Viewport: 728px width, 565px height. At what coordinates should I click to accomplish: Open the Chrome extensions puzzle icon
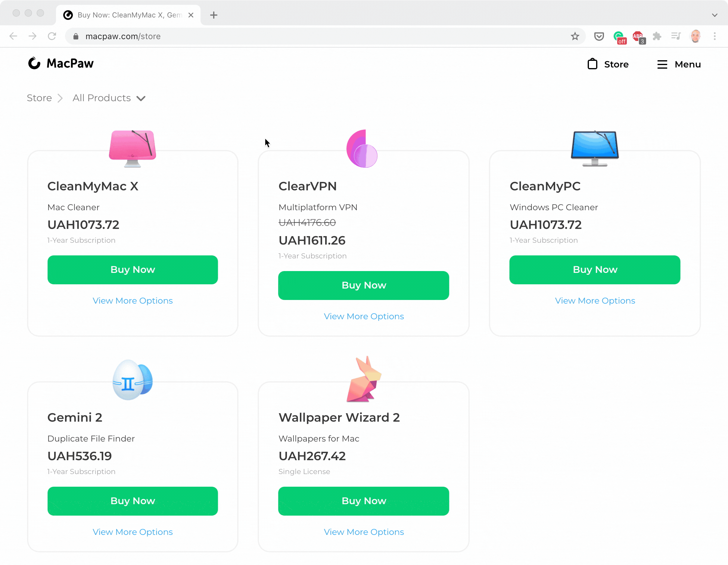657,36
